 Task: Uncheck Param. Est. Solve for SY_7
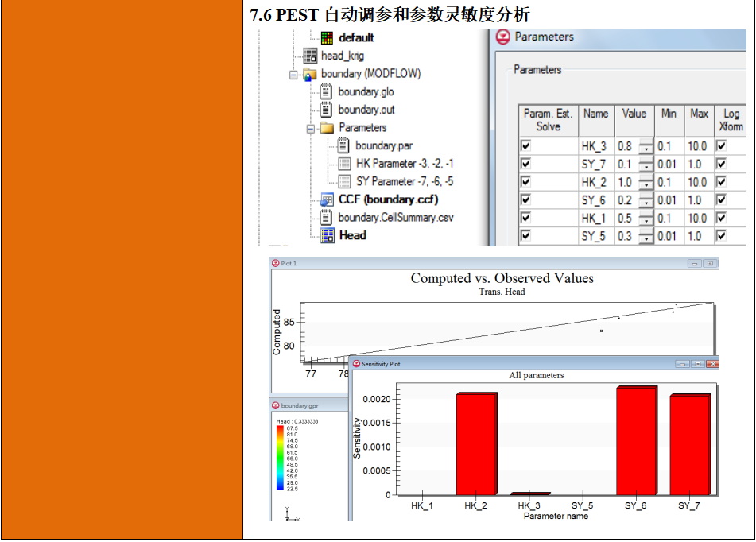coord(525,162)
